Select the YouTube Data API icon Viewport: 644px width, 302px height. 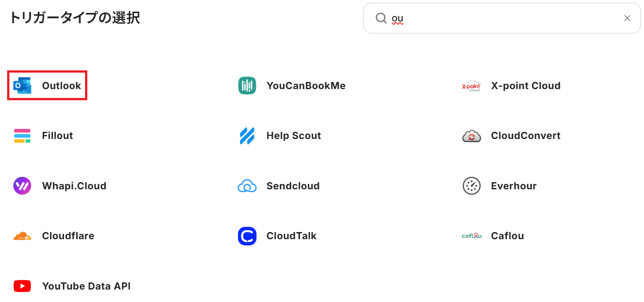pyautogui.click(x=22, y=286)
